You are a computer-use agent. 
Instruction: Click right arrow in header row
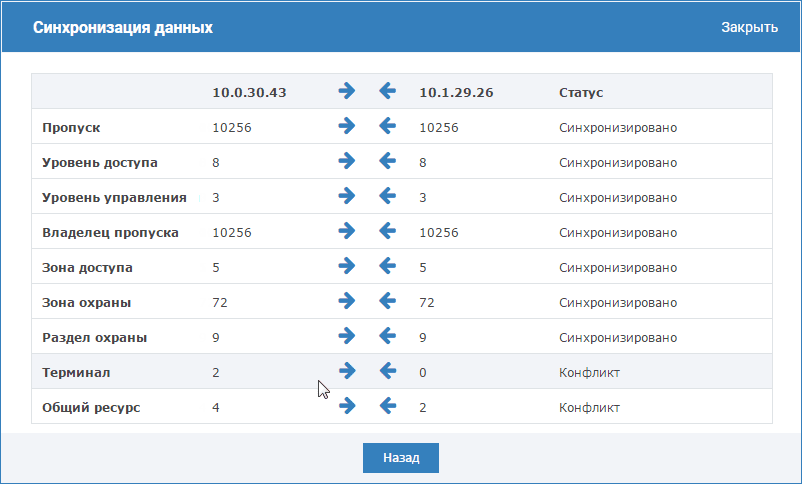pyautogui.click(x=347, y=91)
